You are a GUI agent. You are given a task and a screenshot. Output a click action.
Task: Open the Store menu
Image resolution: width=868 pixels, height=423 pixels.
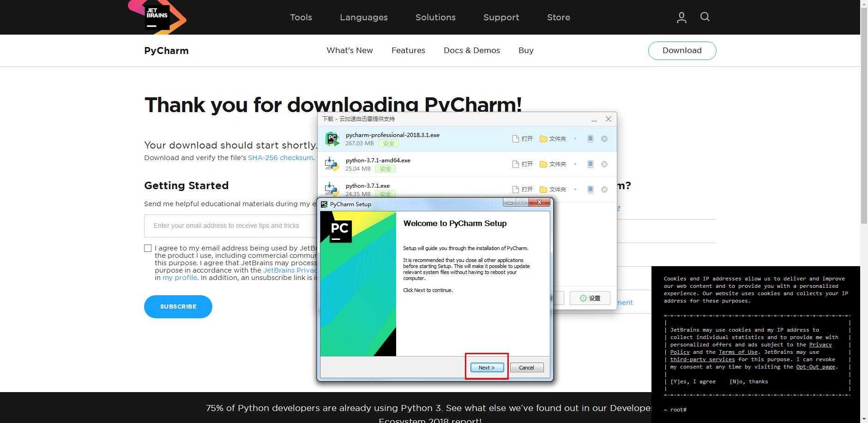coord(559,18)
